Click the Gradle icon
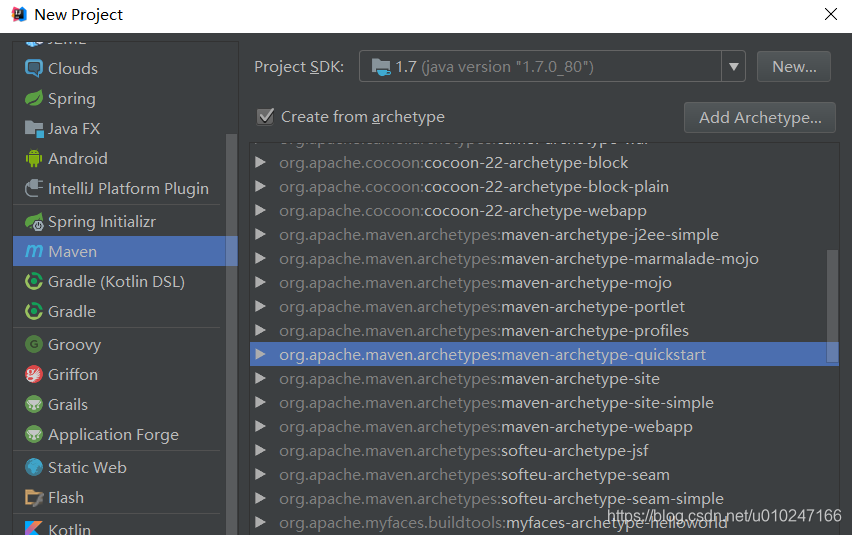 [x=34, y=311]
